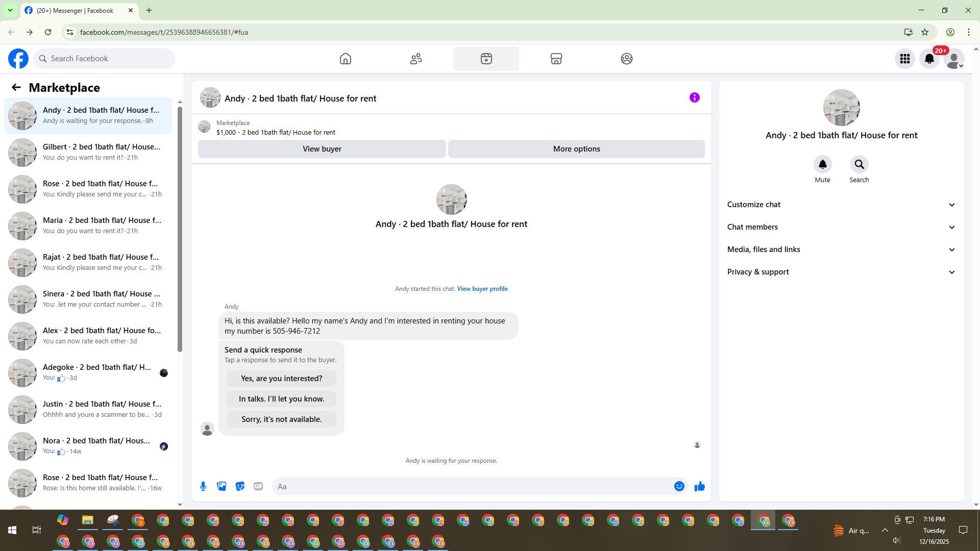Open the Friends icon in top navigation
This screenshot has height=551, width=980.
pos(416,59)
